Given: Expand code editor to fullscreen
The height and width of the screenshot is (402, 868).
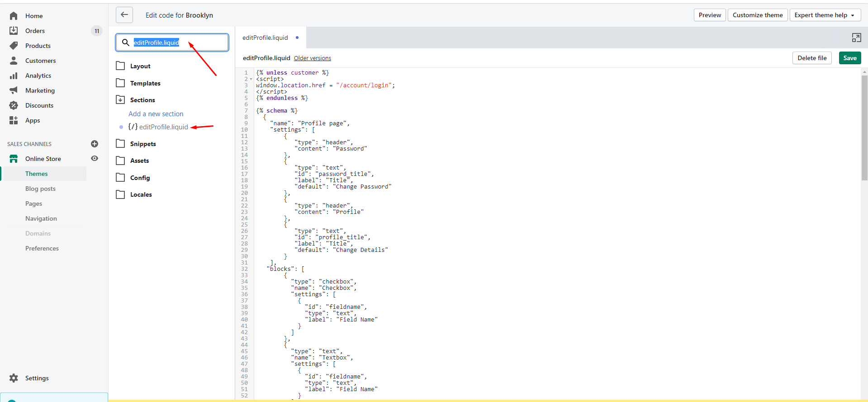Looking at the screenshot, I should [x=856, y=38].
